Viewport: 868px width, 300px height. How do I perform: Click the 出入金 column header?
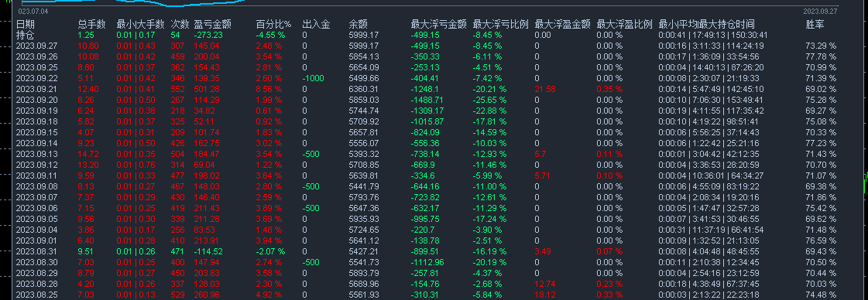pyautogui.click(x=317, y=24)
